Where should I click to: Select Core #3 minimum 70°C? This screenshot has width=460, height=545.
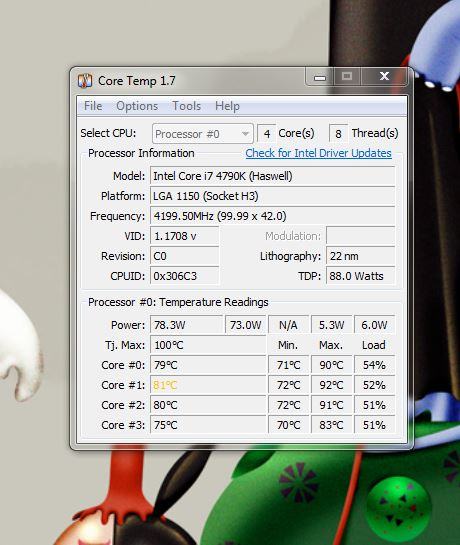(289, 425)
